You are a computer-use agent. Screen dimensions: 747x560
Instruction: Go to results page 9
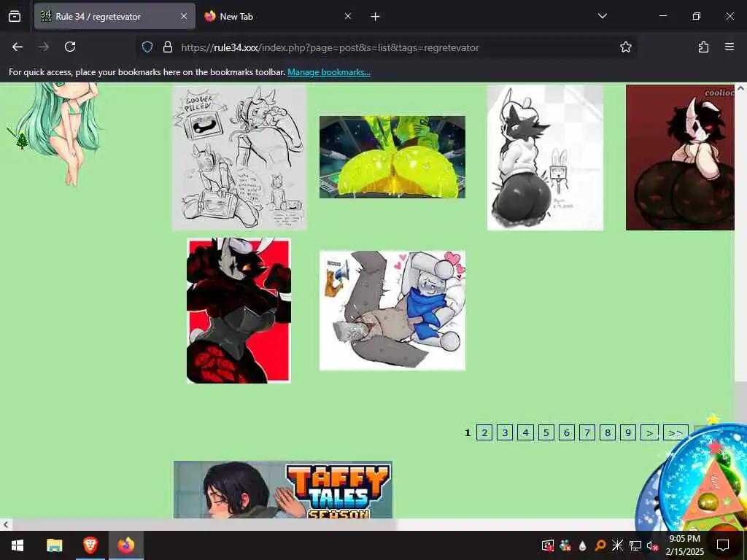tap(628, 432)
